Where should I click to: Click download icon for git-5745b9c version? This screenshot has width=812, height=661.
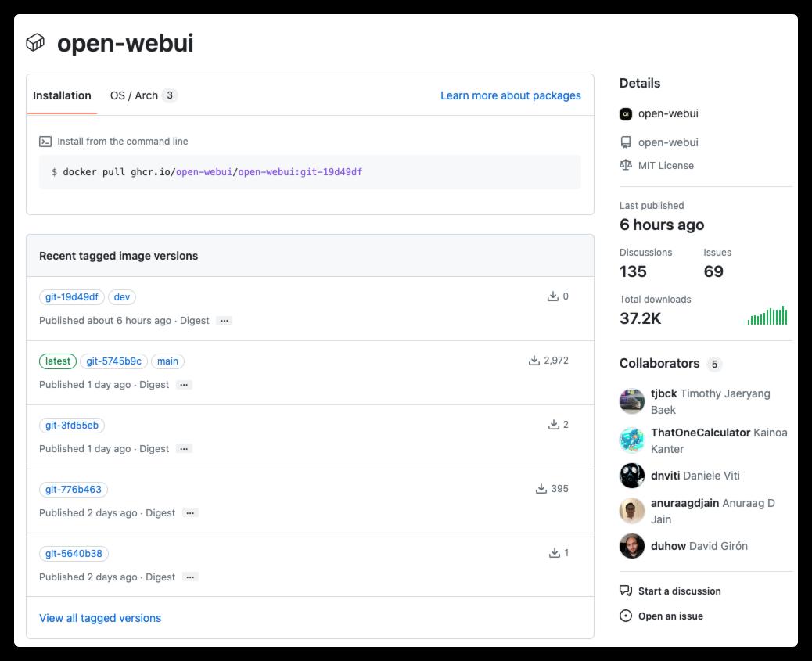534,361
